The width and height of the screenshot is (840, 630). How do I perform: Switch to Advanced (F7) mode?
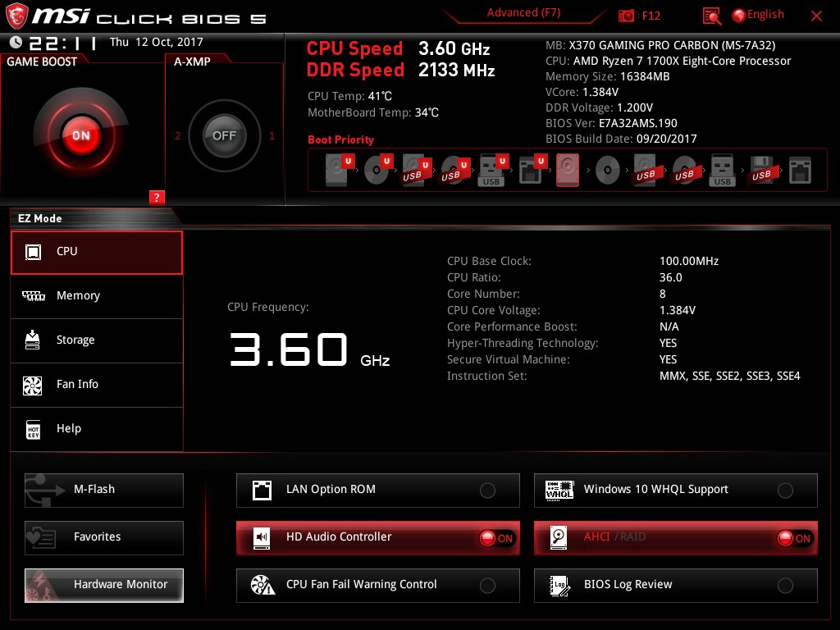523,13
